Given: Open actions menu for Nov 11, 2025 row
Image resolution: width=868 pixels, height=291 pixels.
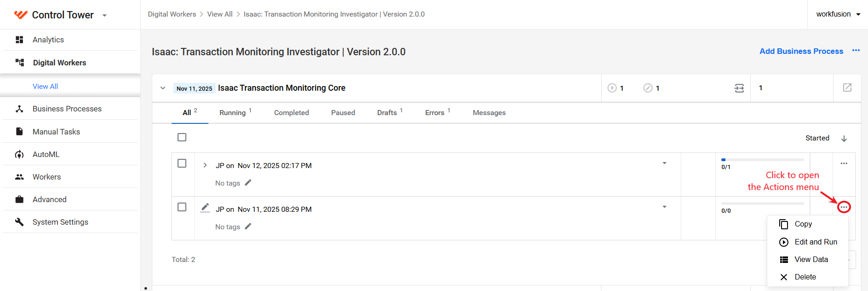Looking at the screenshot, I should [844, 207].
